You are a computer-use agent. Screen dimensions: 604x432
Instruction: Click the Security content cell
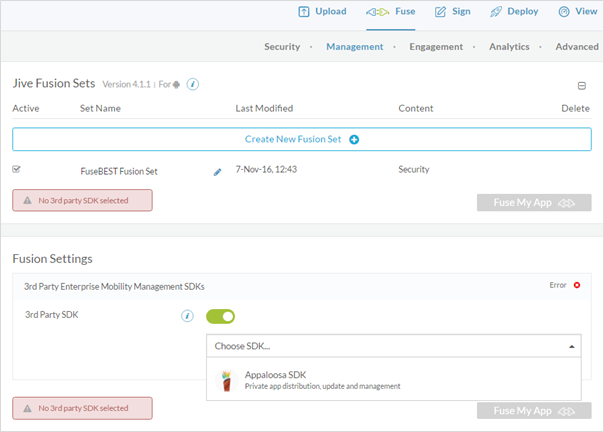[x=414, y=170]
